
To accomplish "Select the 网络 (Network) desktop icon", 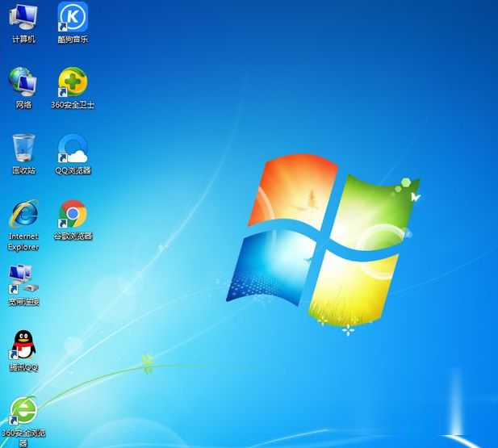I will pos(23,82).
